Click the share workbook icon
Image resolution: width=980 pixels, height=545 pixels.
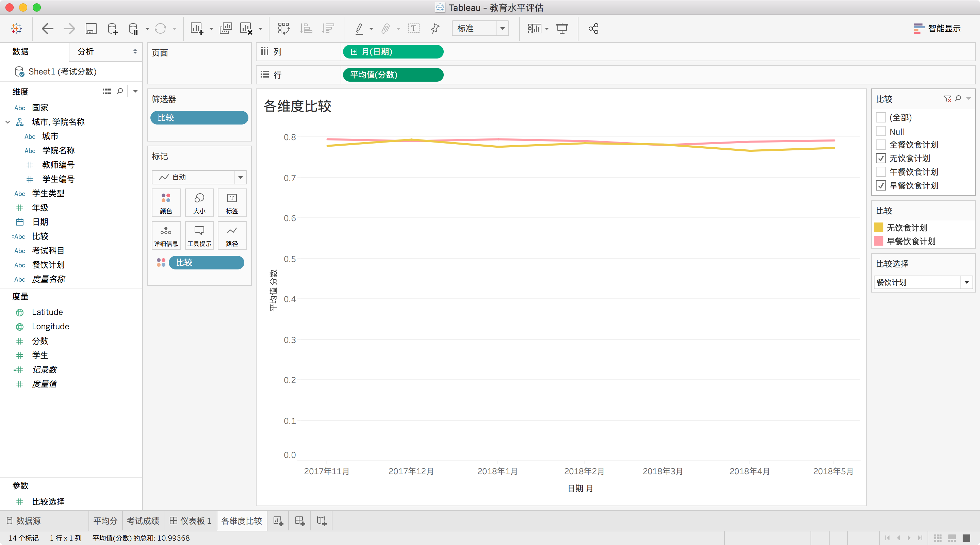(x=593, y=29)
